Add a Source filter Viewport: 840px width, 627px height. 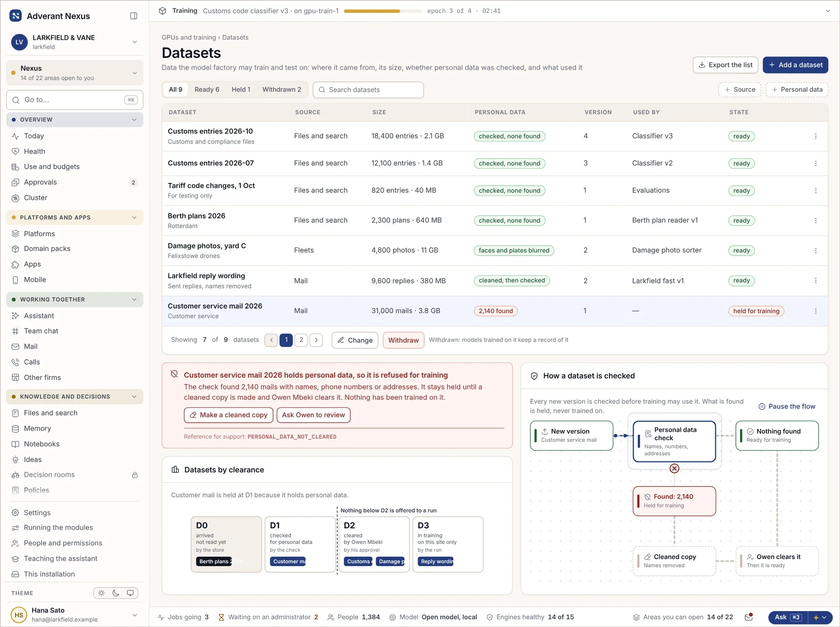coord(740,89)
